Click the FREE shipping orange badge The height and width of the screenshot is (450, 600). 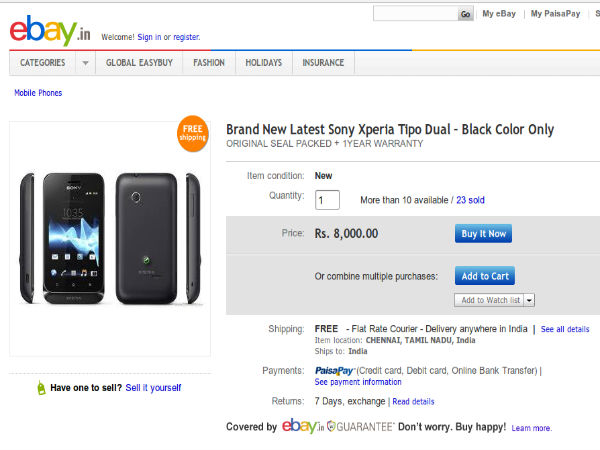click(192, 133)
